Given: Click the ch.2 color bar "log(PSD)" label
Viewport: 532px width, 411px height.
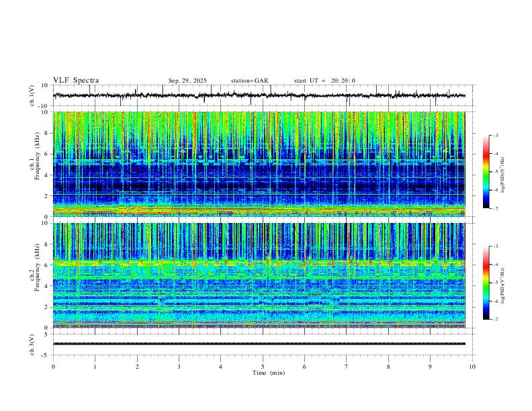Looking at the screenshot, I should coord(503,285).
